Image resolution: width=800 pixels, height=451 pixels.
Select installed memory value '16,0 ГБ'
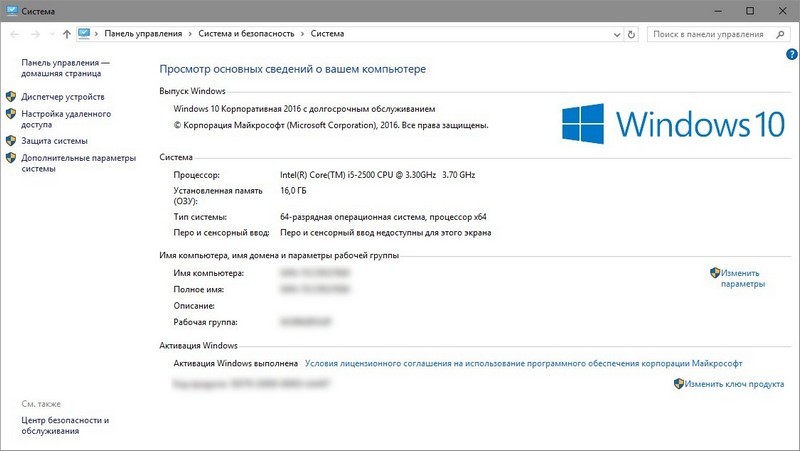pos(293,191)
